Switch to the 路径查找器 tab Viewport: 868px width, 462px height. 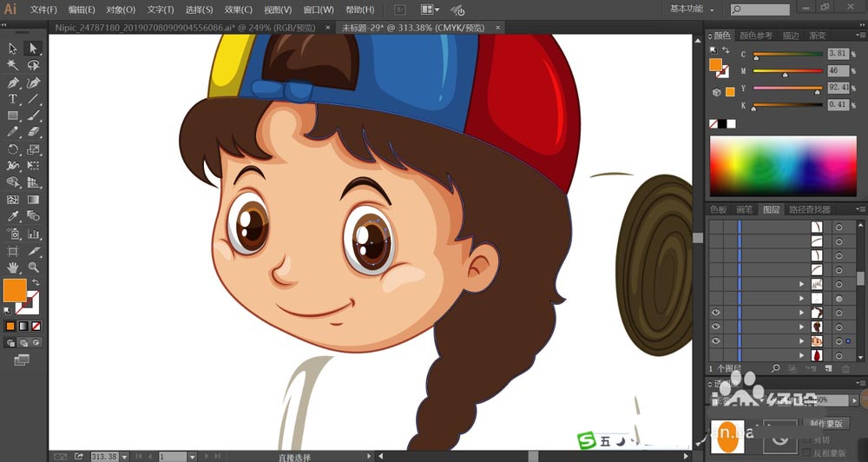pos(810,209)
